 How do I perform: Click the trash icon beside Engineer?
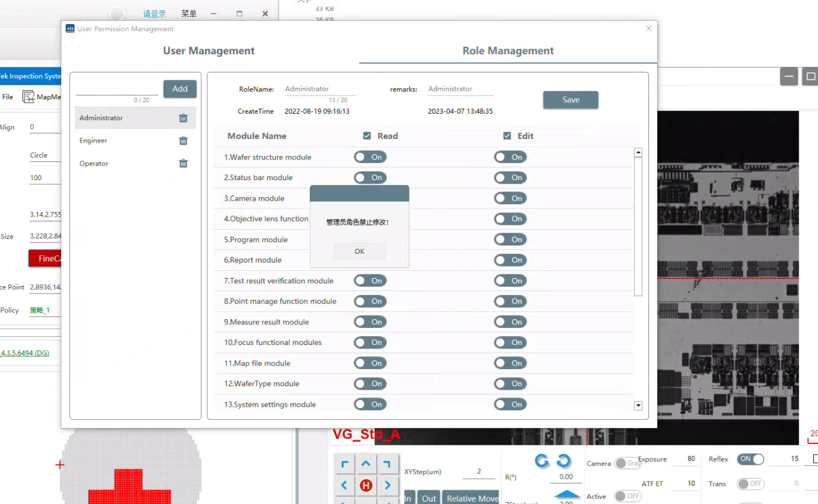[x=183, y=141]
